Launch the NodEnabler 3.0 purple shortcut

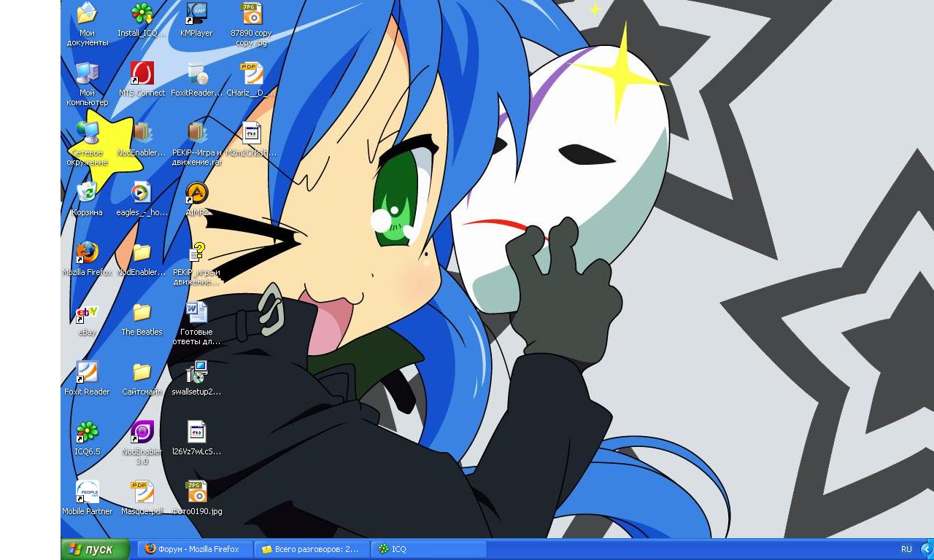pos(142,432)
